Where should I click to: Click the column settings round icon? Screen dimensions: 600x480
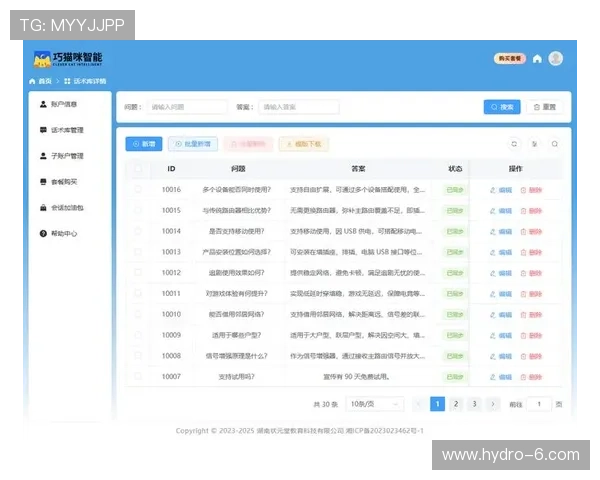534,144
